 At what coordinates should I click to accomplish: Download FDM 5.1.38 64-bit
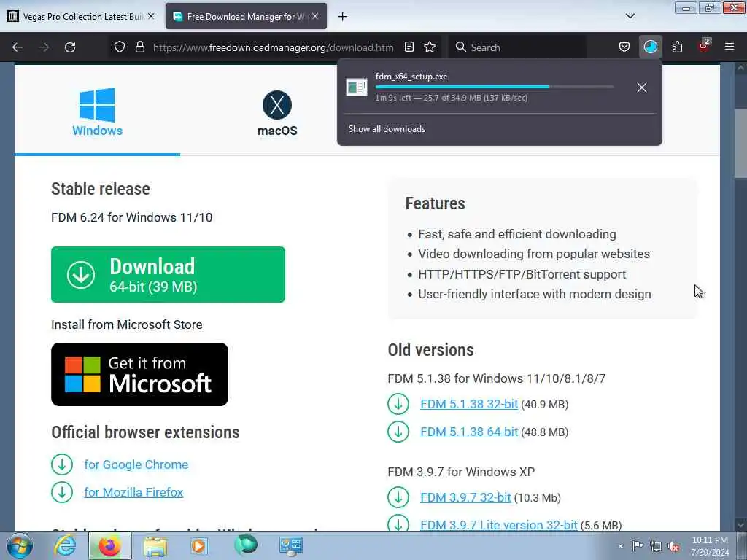click(469, 432)
